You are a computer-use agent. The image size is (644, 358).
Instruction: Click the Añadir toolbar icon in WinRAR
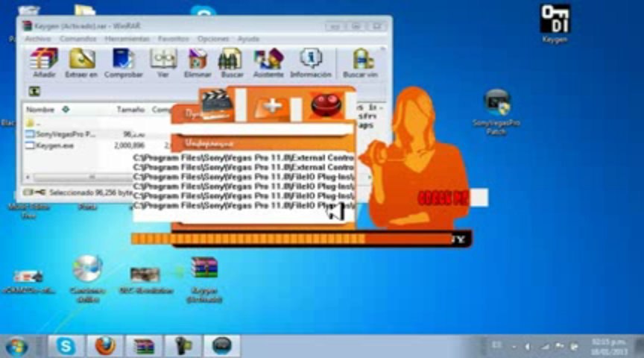(x=44, y=63)
